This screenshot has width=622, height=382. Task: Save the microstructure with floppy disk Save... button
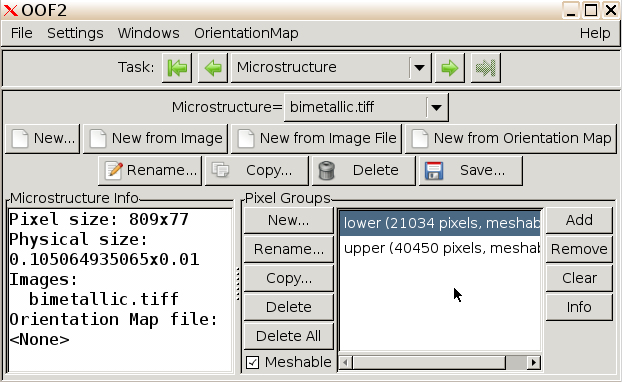pyautogui.click(x=471, y=171)
